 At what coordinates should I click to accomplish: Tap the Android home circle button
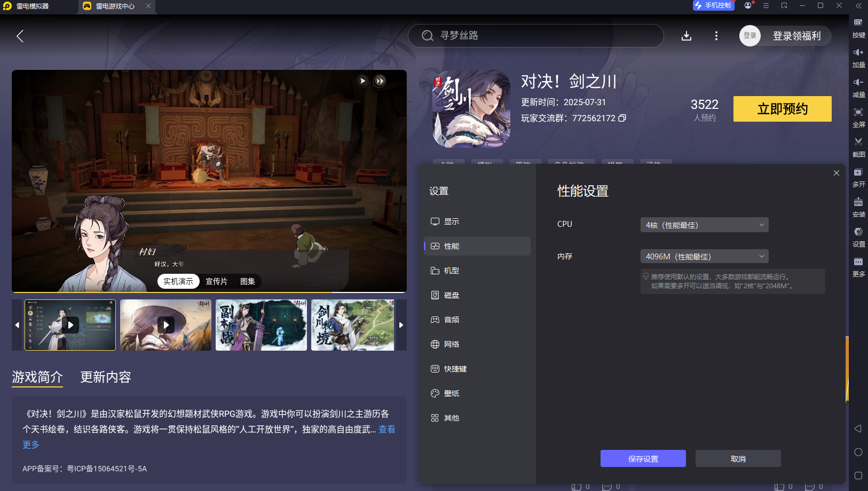858,452
